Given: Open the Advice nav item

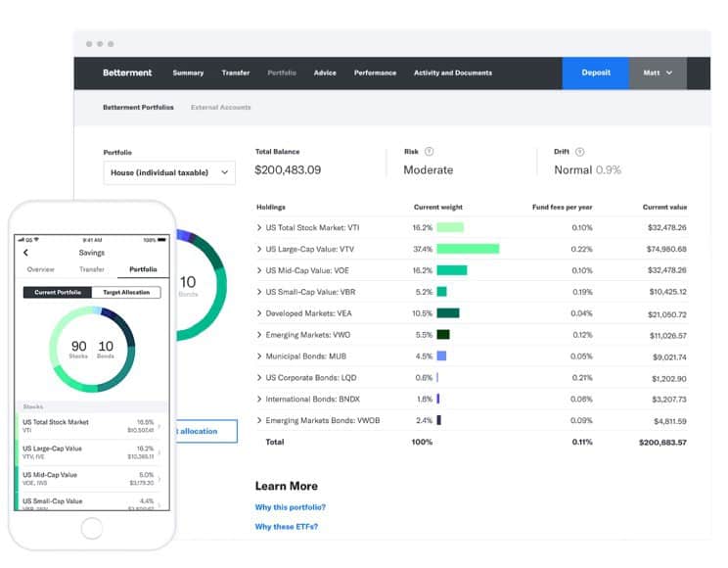Looking at the screenshot, I should (x=325, y=73).
